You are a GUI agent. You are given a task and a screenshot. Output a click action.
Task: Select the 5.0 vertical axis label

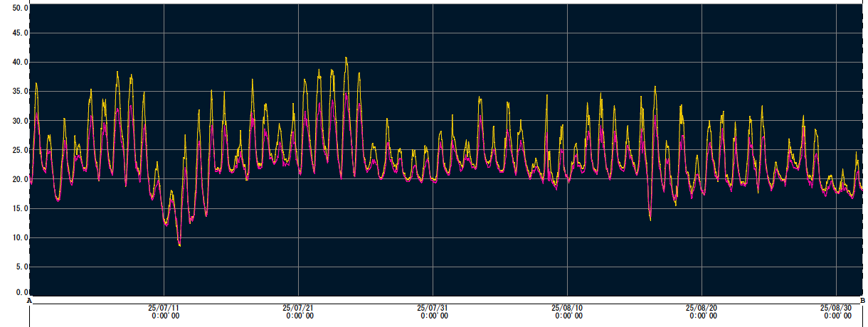(17, 267)
